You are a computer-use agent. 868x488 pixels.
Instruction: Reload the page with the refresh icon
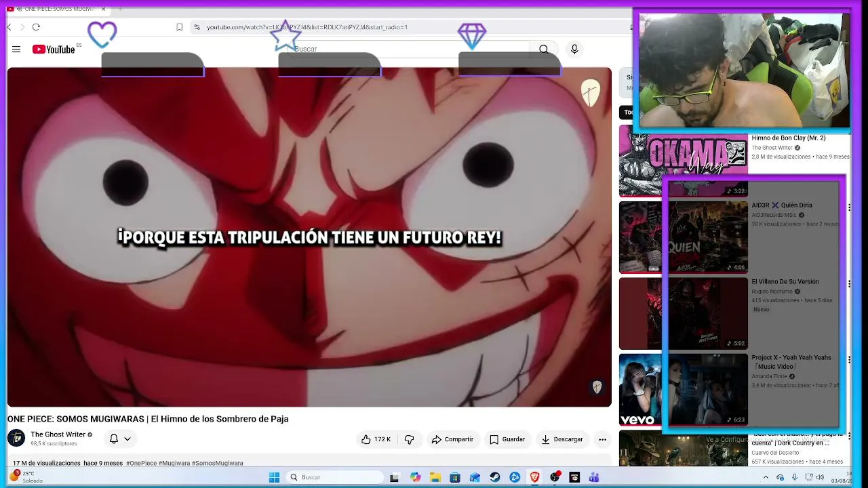coord(36,27)
